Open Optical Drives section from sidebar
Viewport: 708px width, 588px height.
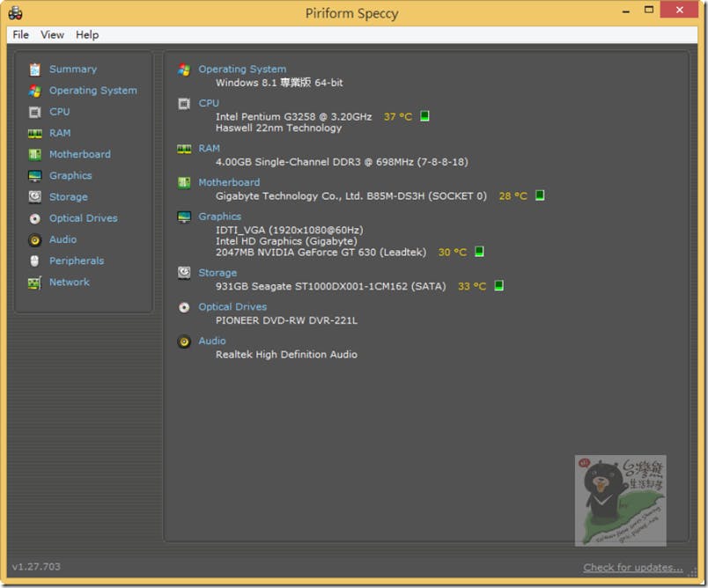click(84, 218)
